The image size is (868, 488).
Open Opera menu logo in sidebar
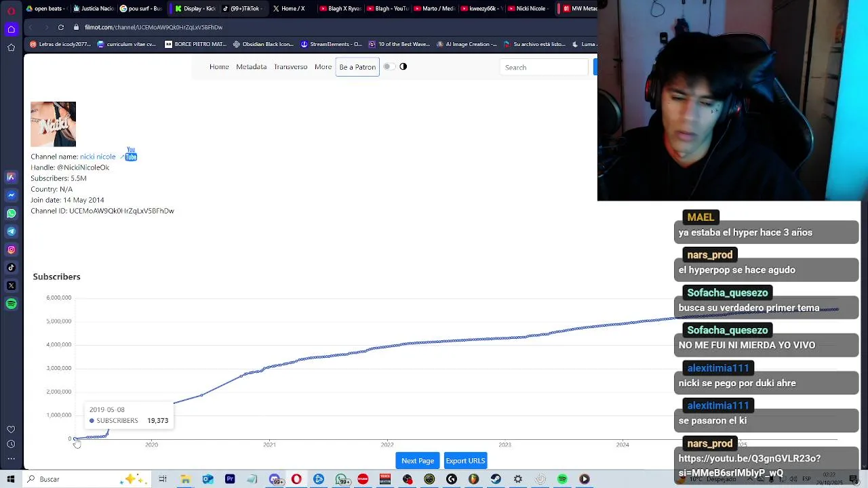(11, 11)
